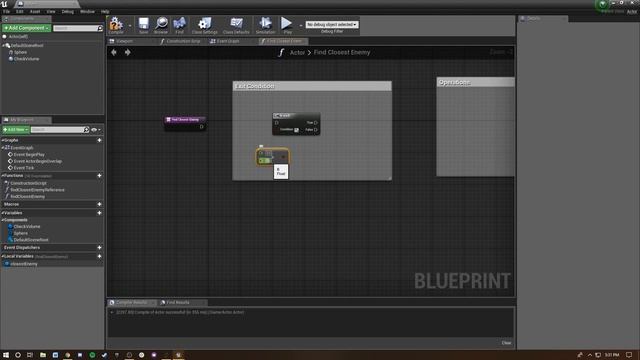Open the View menu

pyautogui.click(x=51, y=11)
